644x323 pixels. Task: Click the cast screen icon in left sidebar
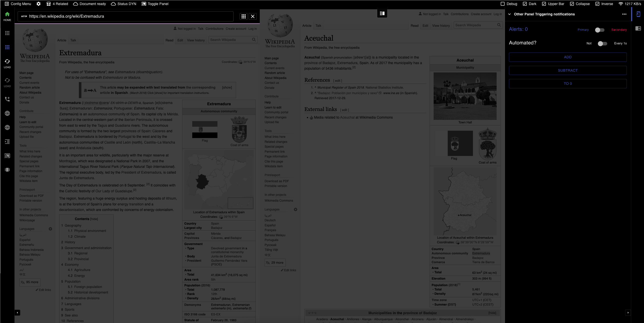(x=7, y=156)
